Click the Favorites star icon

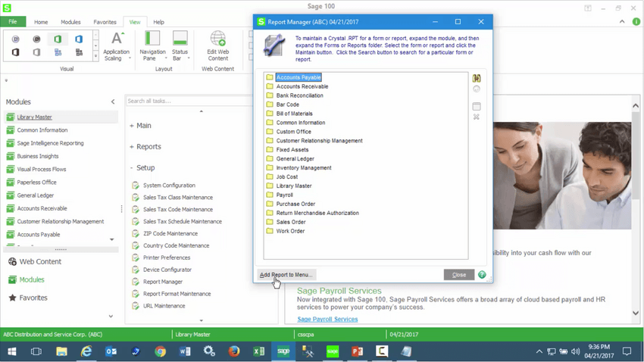pos(12,298)
